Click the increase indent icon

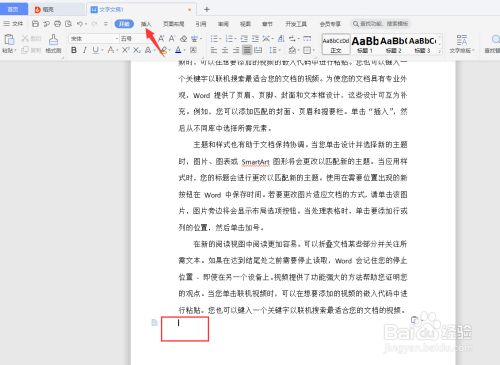tap(255, 39)
